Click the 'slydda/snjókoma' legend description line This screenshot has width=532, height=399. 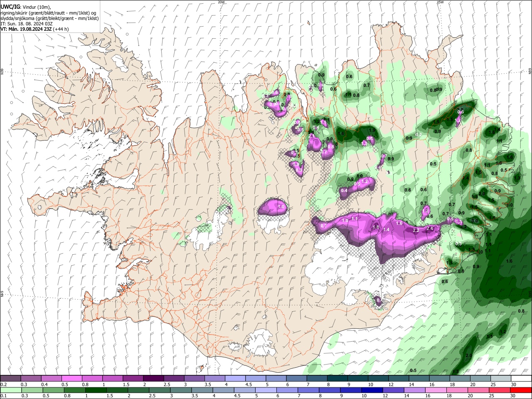coord(49,18)
